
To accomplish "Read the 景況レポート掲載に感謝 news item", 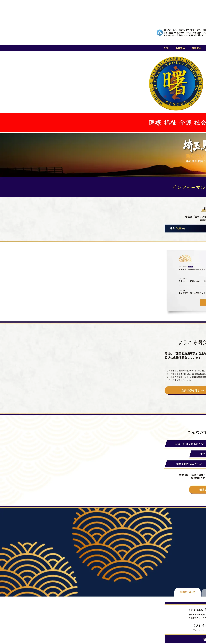I will click(192, 281).
